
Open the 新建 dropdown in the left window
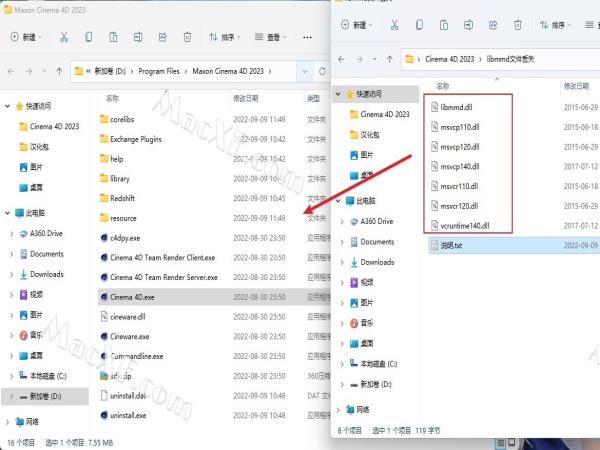(x=26, y=37)
